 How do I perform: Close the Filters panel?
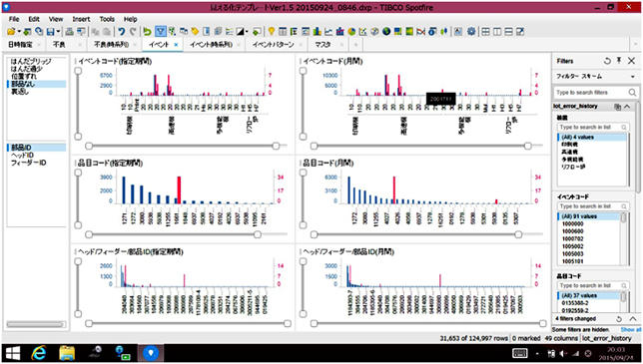click(x=631, y=61)
